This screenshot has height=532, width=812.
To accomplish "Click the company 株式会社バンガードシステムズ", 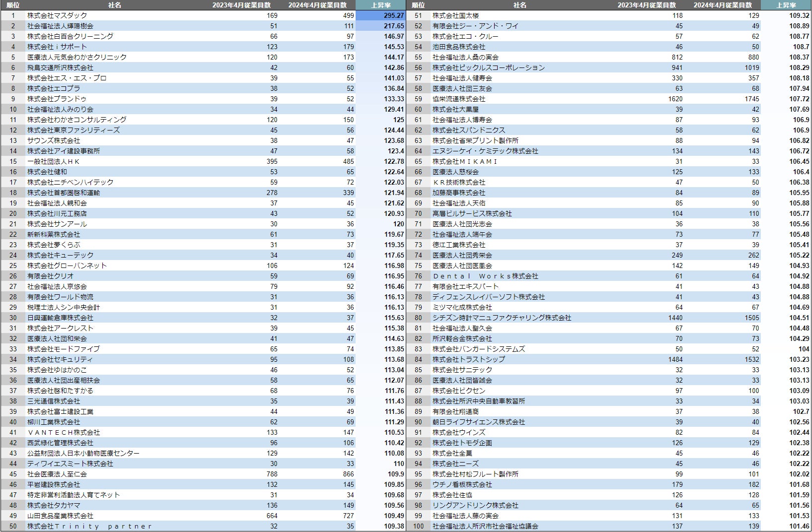I will point(479,349).
